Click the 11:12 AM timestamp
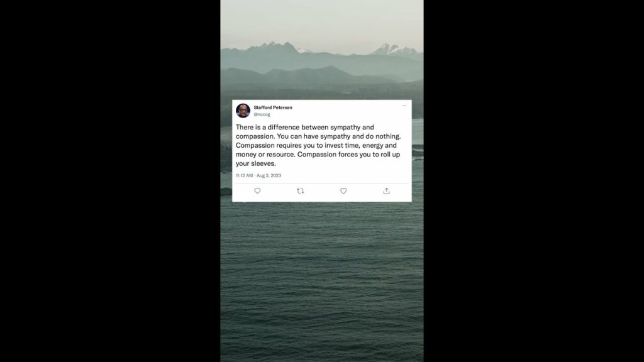Viewport: 644px width, 362px height. pyautogui.click(x=245, y=176)
